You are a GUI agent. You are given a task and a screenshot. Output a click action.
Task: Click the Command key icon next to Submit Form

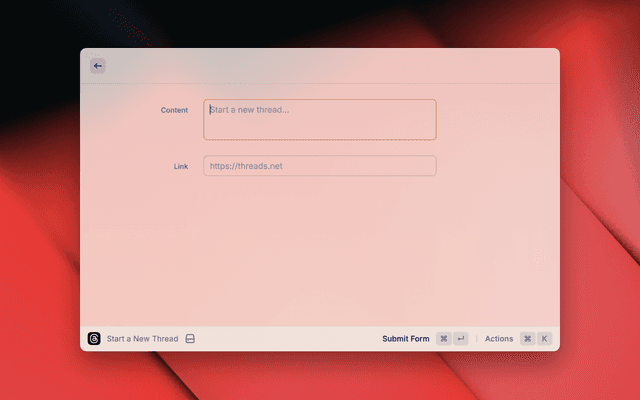443,339
